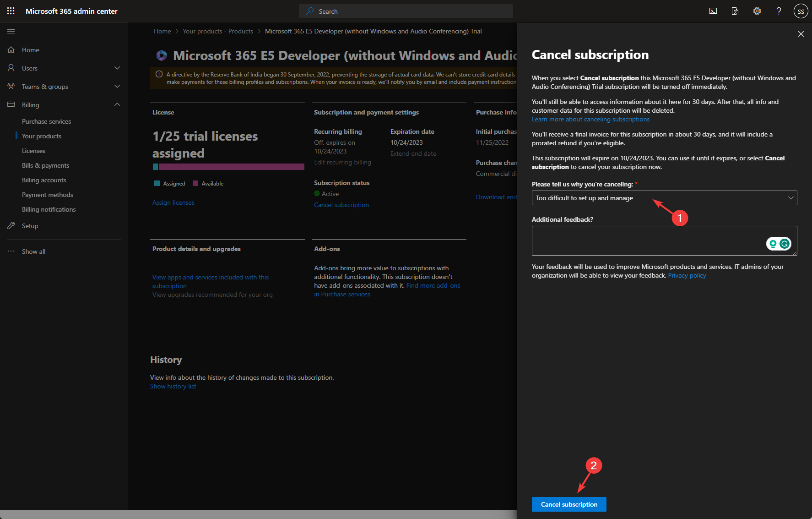Click the horizontal scrollbar at page bottom
This screenshot has width=812, height=519.
click(x=259, y=514)
